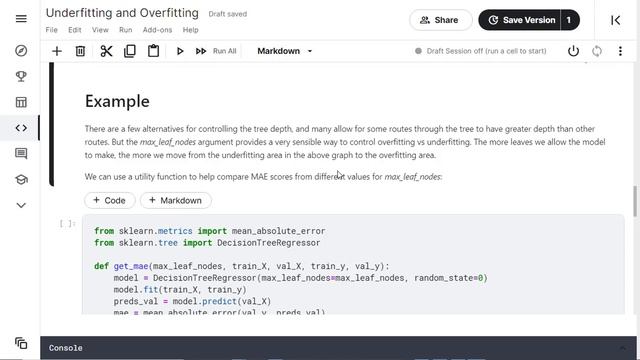Expand more sidebar items chevron

click(21, 205)
